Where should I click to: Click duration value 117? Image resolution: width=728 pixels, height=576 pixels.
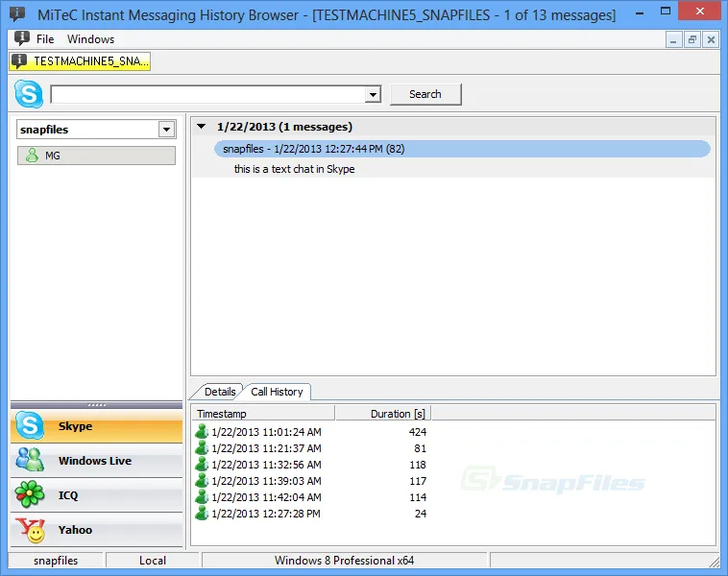tap(418, 480)
